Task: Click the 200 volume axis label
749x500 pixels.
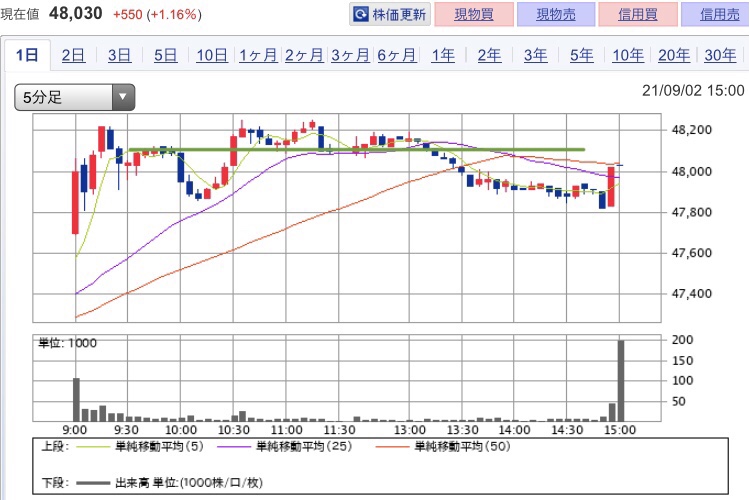Action: tap(682, 340)
